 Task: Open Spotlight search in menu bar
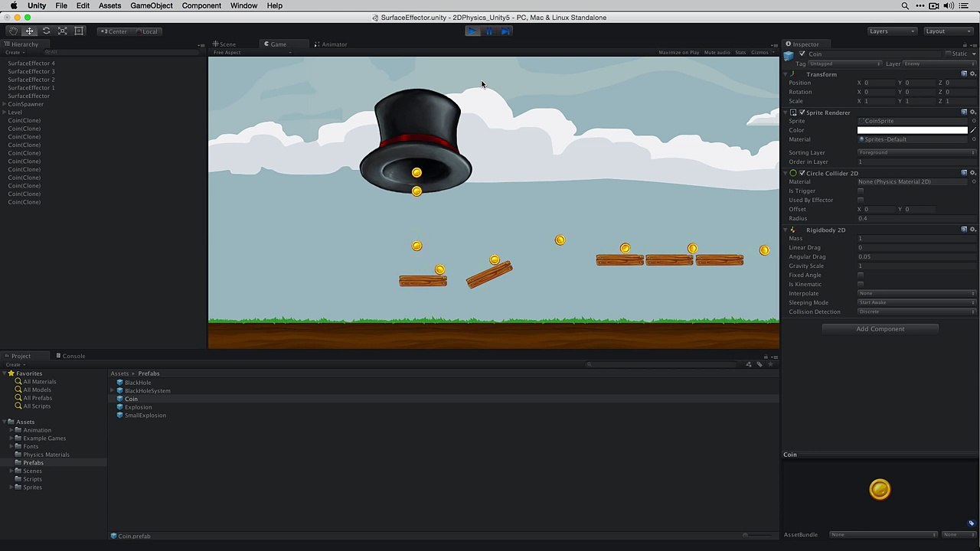(x=905, y=5)
